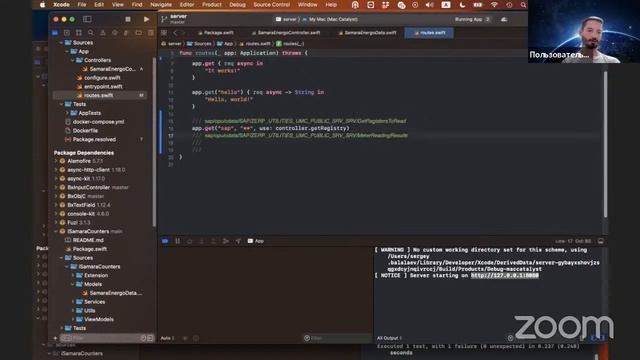The height and width of the screenshot is (360, 640).
Task: Open the Find navigator magnifier icon
Action: point(91,33)
